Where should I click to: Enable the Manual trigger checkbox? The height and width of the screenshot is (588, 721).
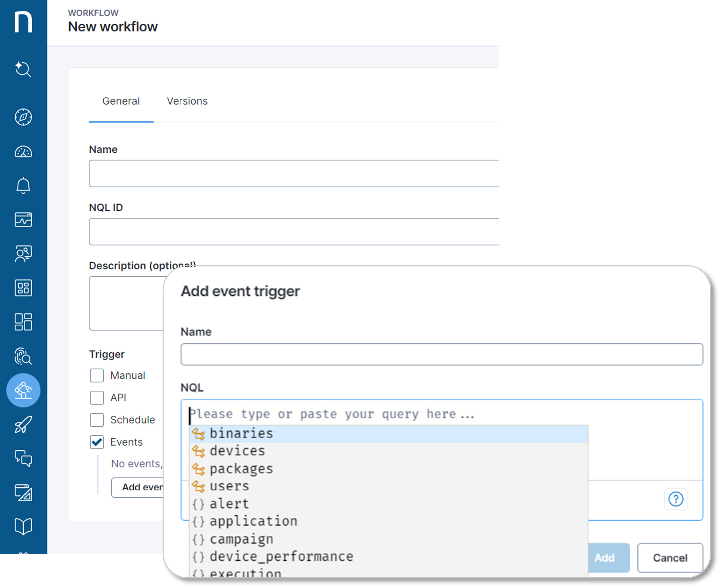[x=97, y=375]
